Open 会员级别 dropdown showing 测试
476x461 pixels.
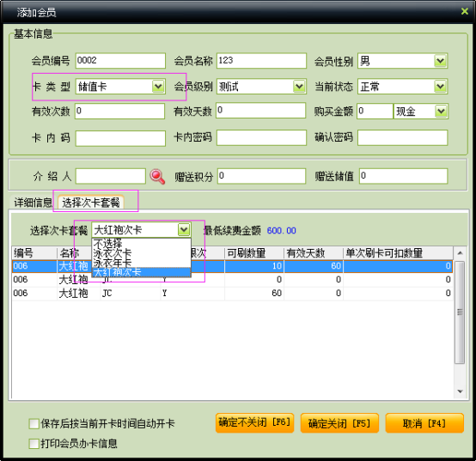point(299,87)
